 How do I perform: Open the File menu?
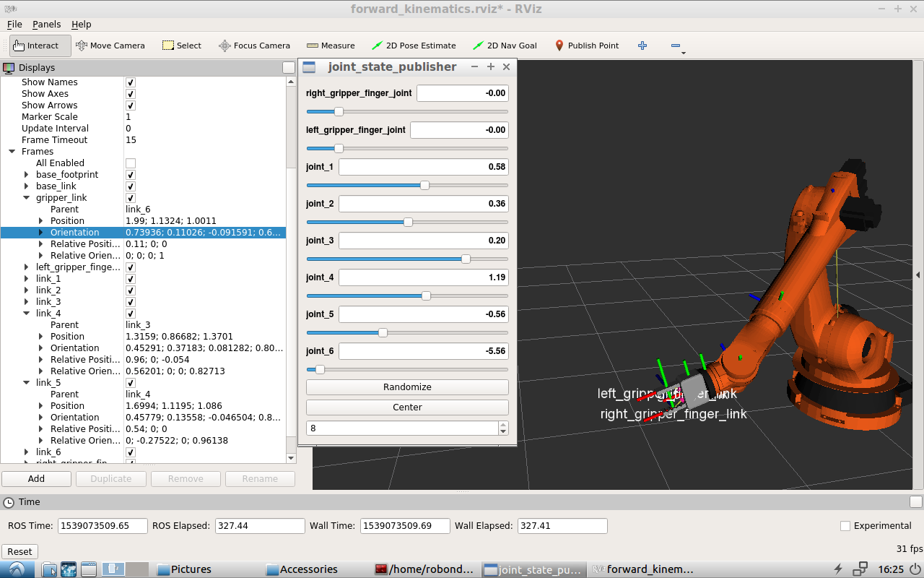point(14,25)
